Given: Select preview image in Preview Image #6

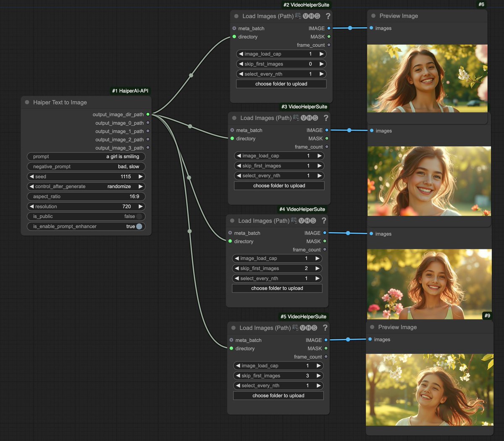Looking at the screenshot, I should point(427,78).
